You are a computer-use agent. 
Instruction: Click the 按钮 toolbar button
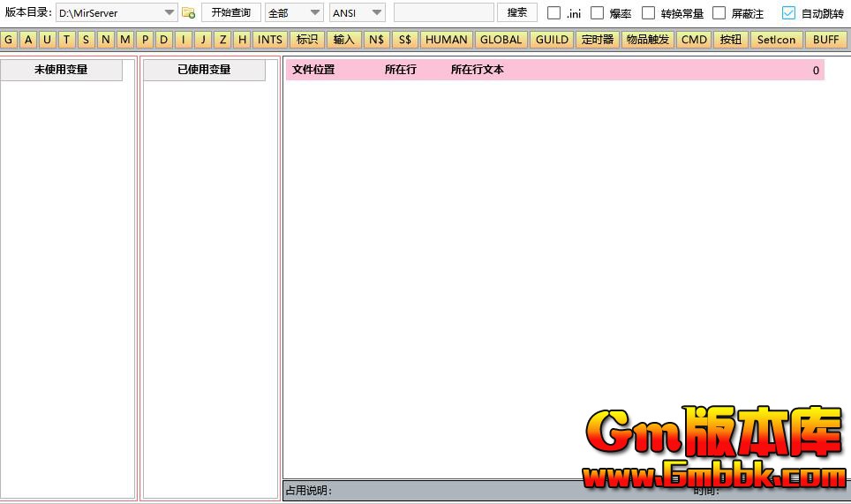731,40
